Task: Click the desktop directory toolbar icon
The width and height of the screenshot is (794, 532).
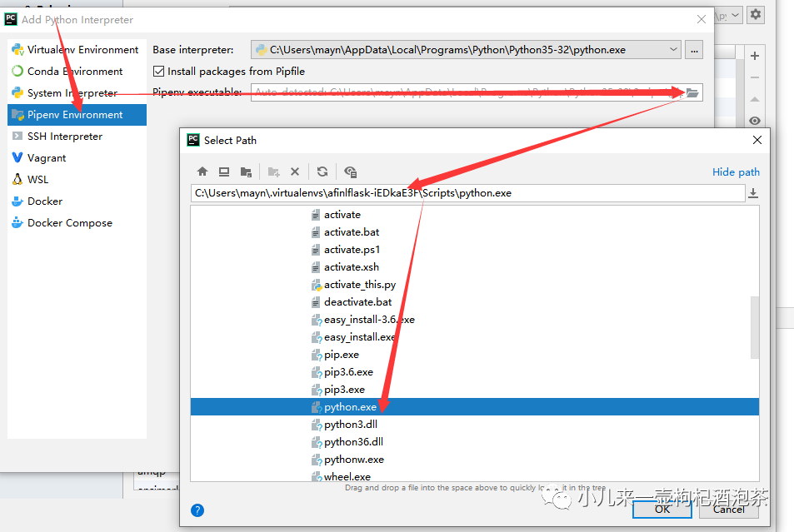Action: 224,172
